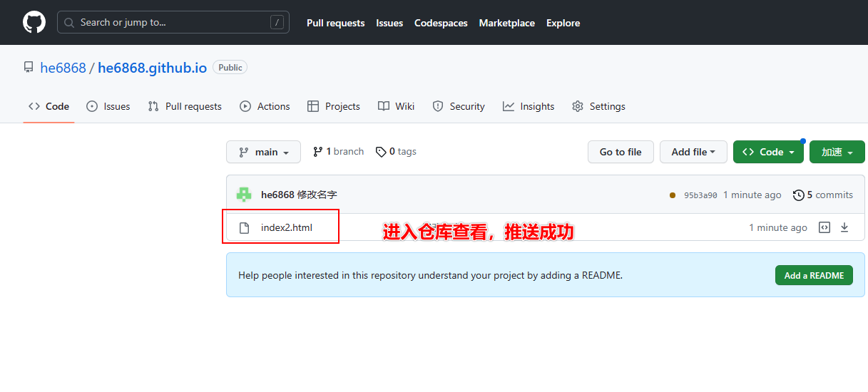View the 5 commits history

[x=823, y=195]
